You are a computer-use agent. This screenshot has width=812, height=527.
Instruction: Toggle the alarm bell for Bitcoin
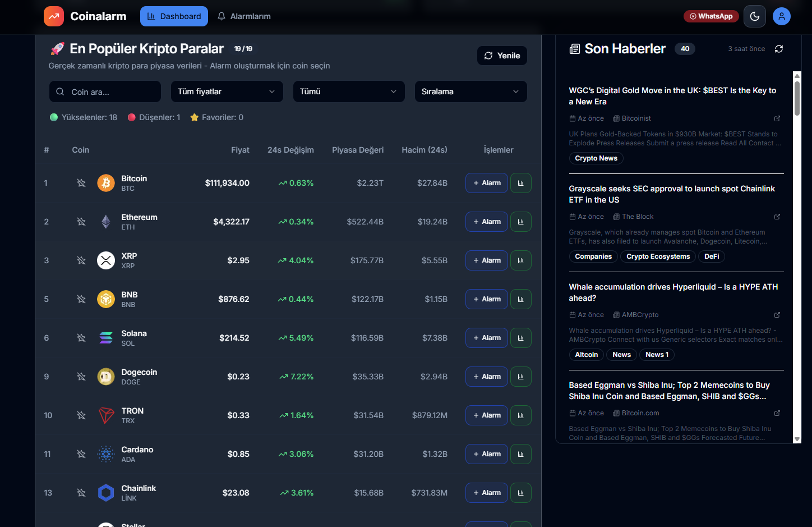pyautogui.click(x=81, y=182)
